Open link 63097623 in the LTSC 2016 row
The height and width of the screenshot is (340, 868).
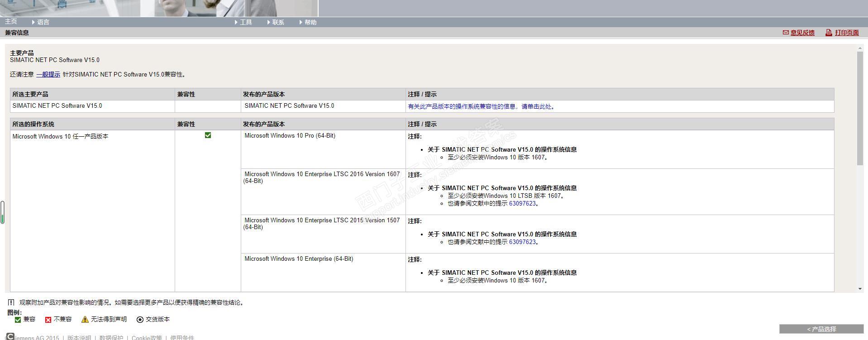coord(522,204)
